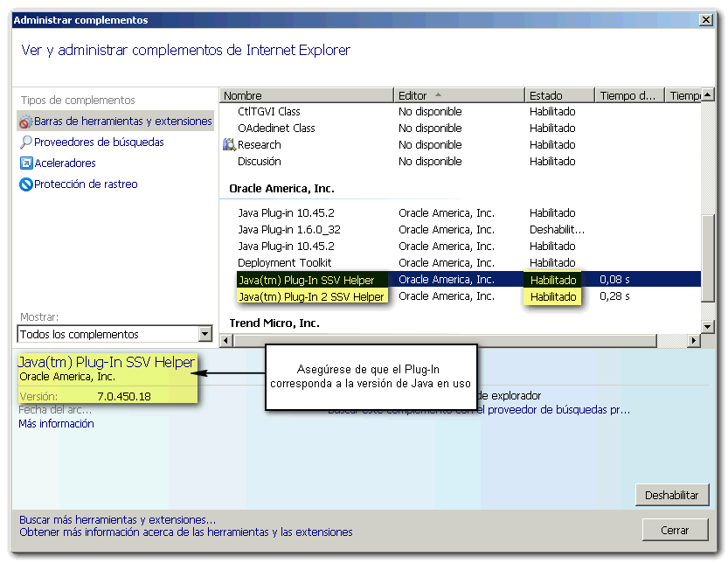The height and width of the screenshot is (563, 728).
Task: Select Java(tm) Plug-In 2 SSV Helper row
Action: [311, 296]
